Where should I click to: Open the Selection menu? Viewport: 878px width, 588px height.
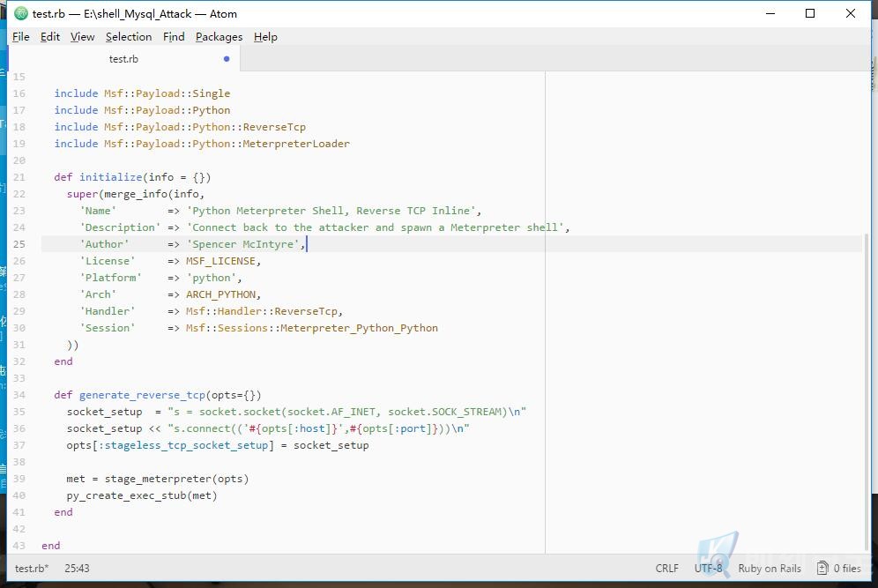tap(129, 37)
